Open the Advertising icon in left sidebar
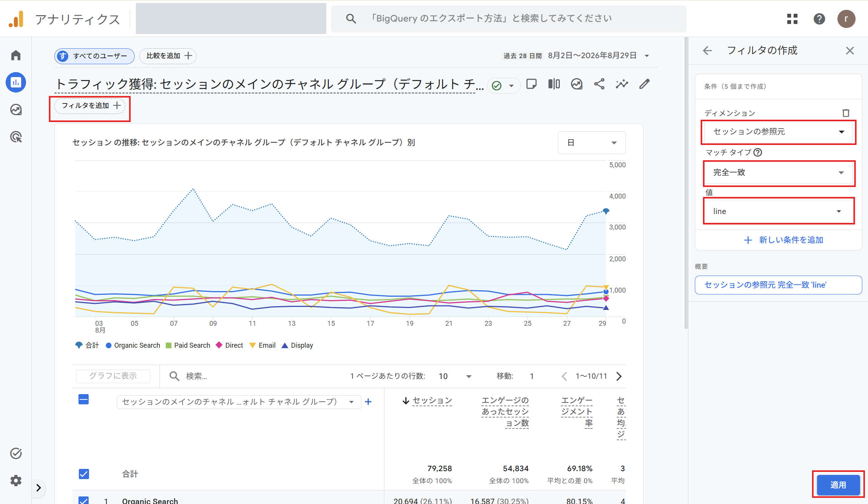 point(16,137)
